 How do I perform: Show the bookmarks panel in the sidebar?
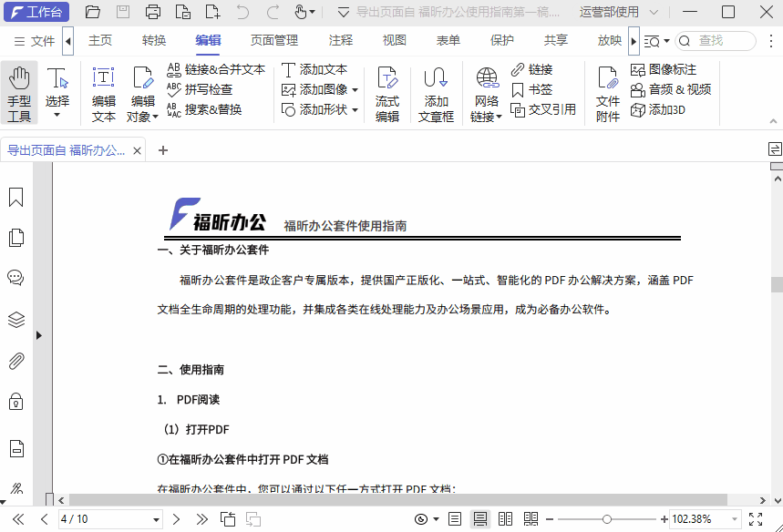15,195
